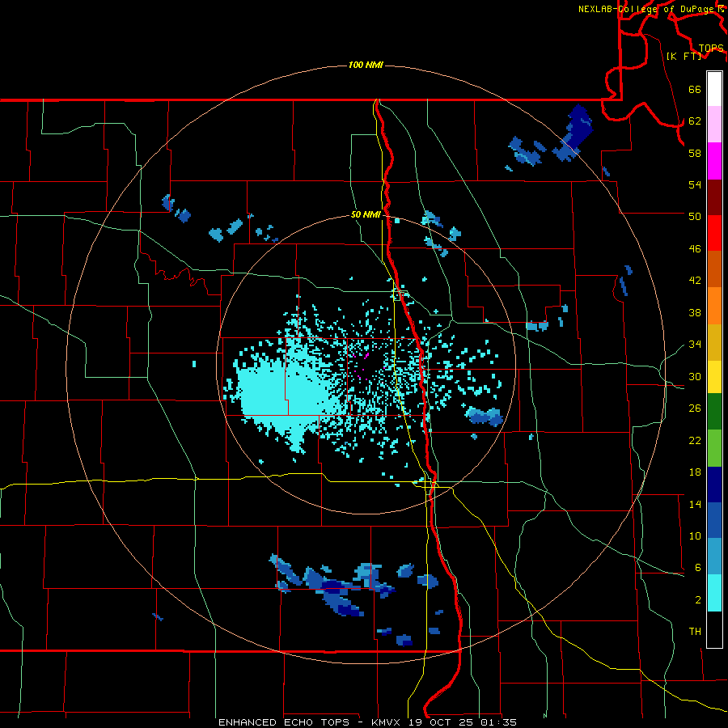The image size is (728, 728).
Task: Click the legend value 10
Action: click(695, 535)
